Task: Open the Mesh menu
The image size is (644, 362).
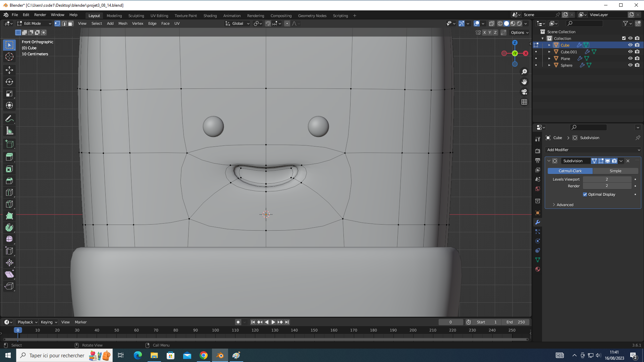Action: [123, 23]
